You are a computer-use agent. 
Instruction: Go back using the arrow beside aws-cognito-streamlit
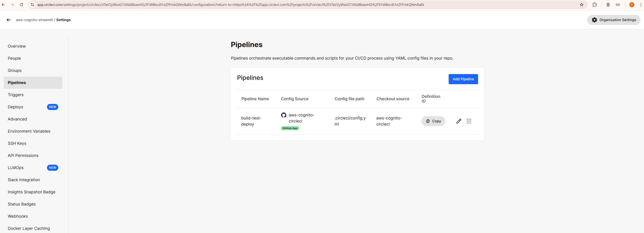coord(9,20)
